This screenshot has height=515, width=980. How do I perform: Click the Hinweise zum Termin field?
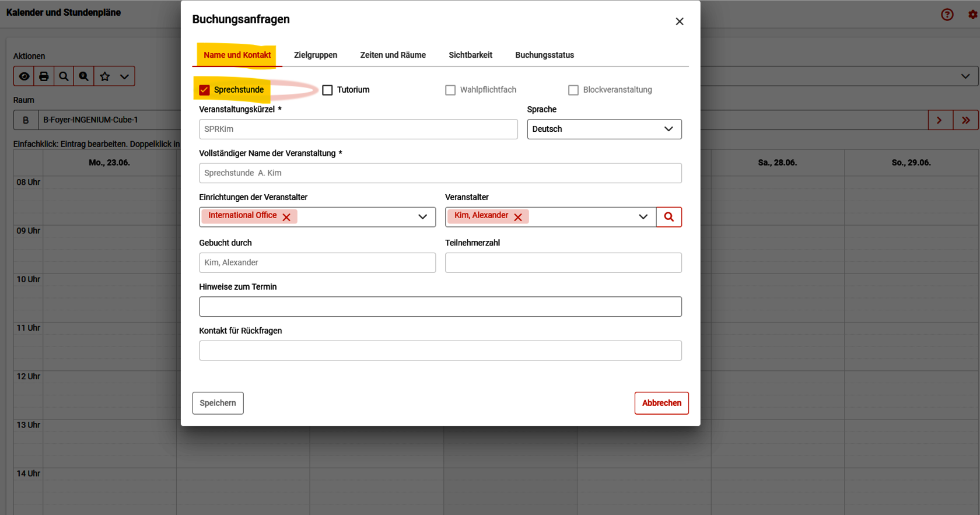440,307
